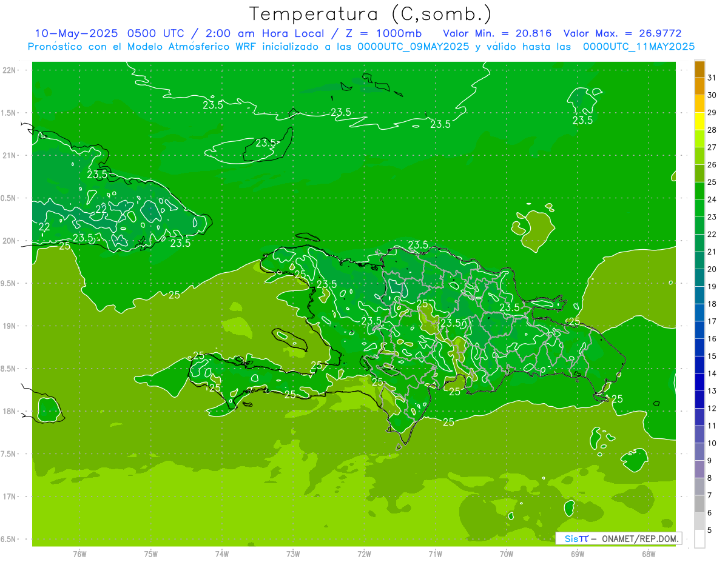
Task: Click the legend scale label 31
Action: coord(712,78)
